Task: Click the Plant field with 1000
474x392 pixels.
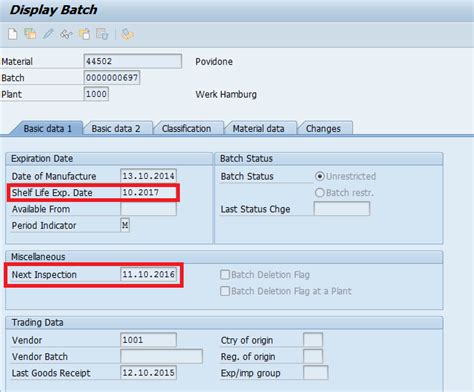Action: 96,94
